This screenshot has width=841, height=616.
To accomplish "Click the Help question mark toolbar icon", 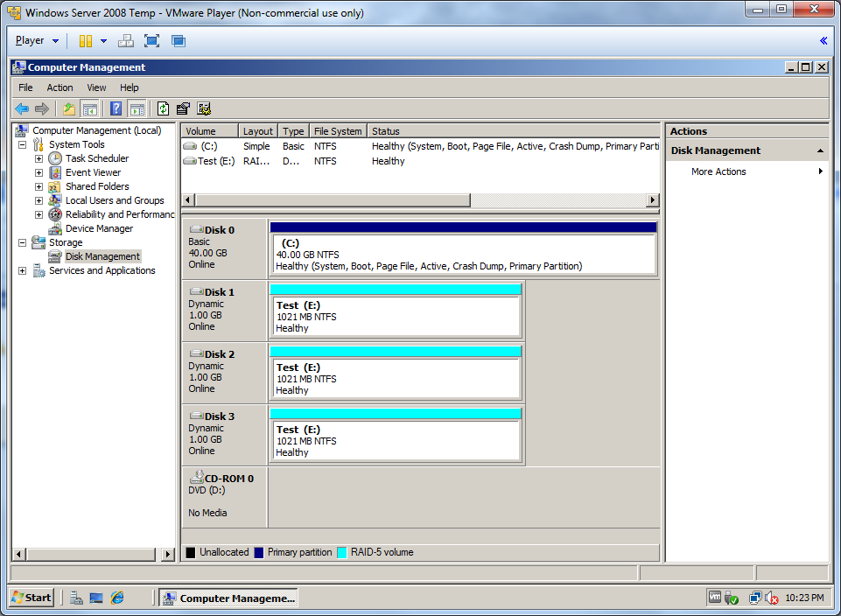I will pos(116,108).
